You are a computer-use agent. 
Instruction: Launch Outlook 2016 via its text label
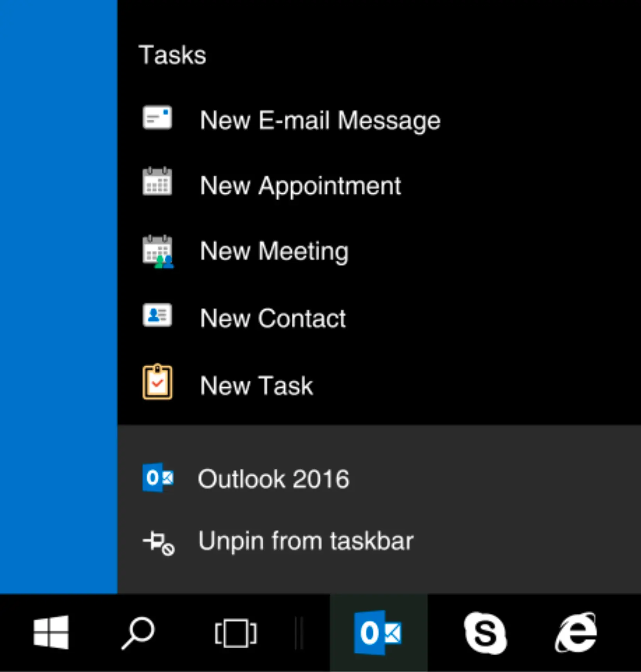(x=273, y=479)
